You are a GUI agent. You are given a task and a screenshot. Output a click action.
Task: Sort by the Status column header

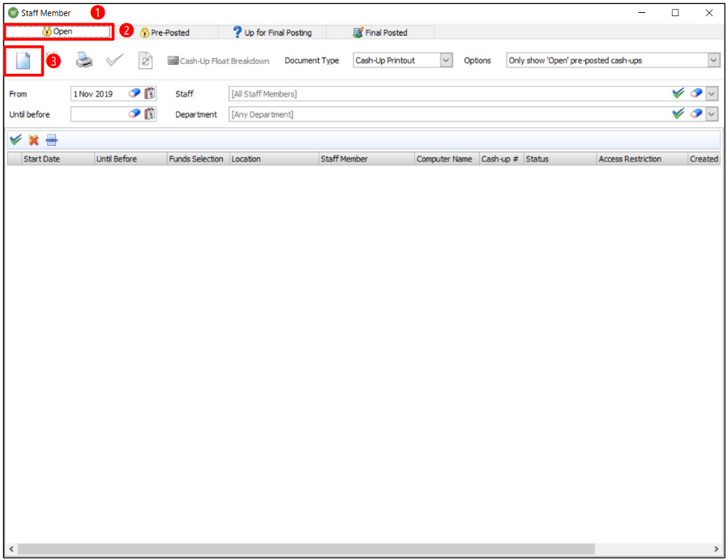(x=560, y=159)
